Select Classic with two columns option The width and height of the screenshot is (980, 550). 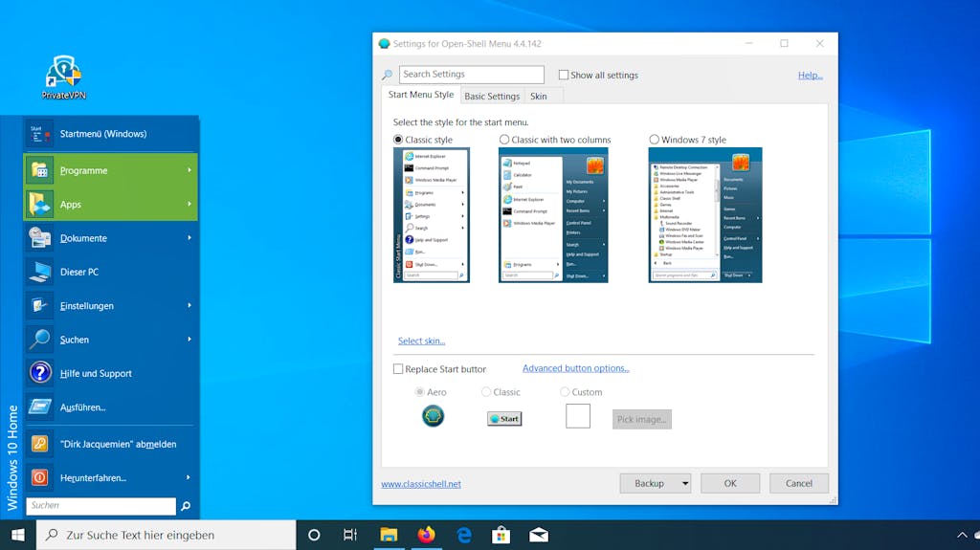503,140
